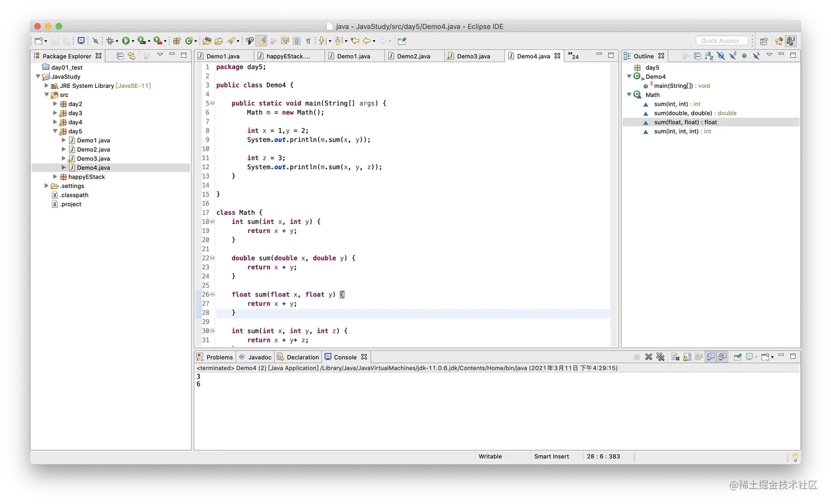Image resolution: width=831 pixels, height=504 pixels.
Task: Run the program with the green Run button
Action: coord(126,41)
